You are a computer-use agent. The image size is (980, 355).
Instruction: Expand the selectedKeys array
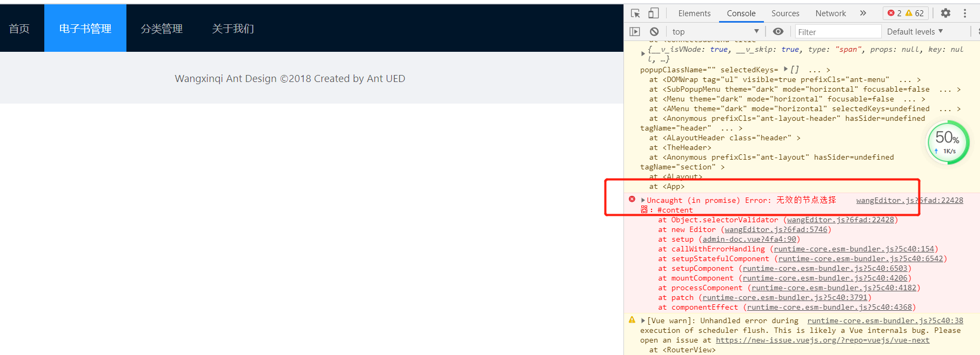point(786,69)
